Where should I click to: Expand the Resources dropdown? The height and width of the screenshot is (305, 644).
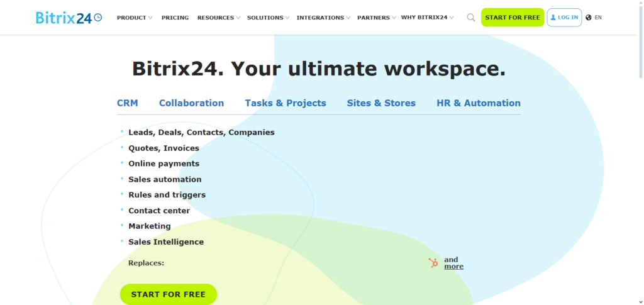(218, 18)
